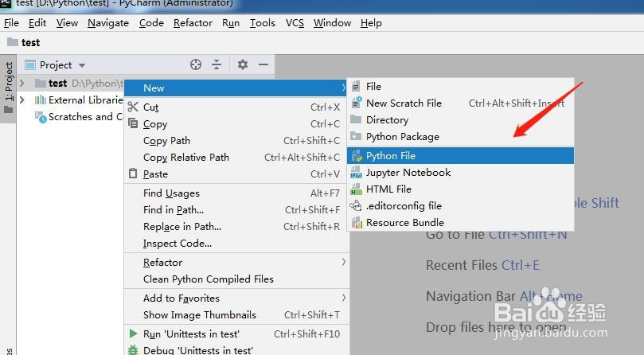This screenshot has width=644, height=355.
Task: Click the green run arrow icon
Action: 133,334
